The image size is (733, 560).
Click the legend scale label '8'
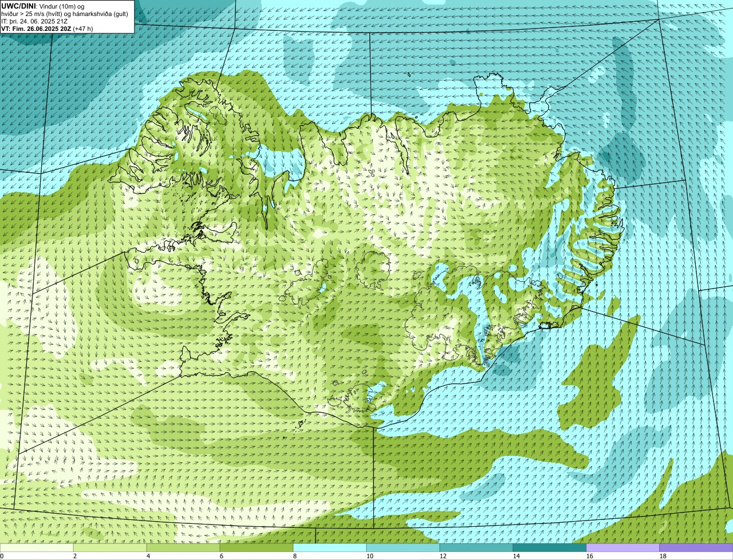[x=295, y=556]
